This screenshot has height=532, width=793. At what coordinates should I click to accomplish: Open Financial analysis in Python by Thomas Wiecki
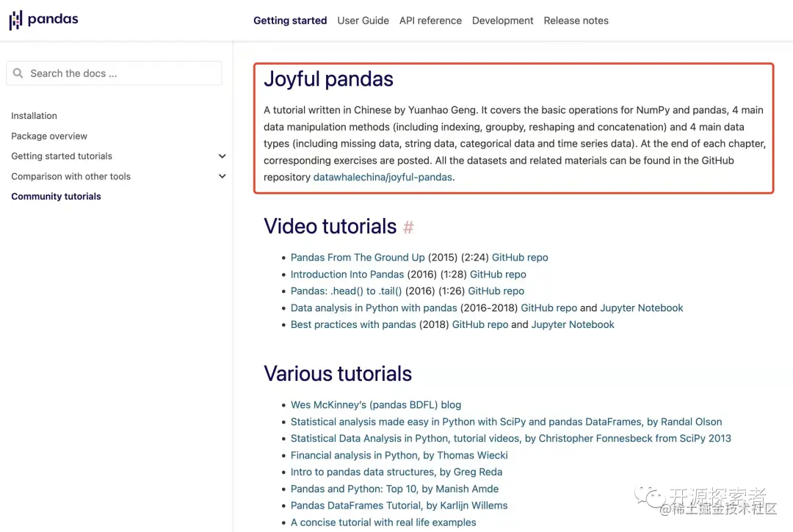pyautogui.click(x=399, y=455)
